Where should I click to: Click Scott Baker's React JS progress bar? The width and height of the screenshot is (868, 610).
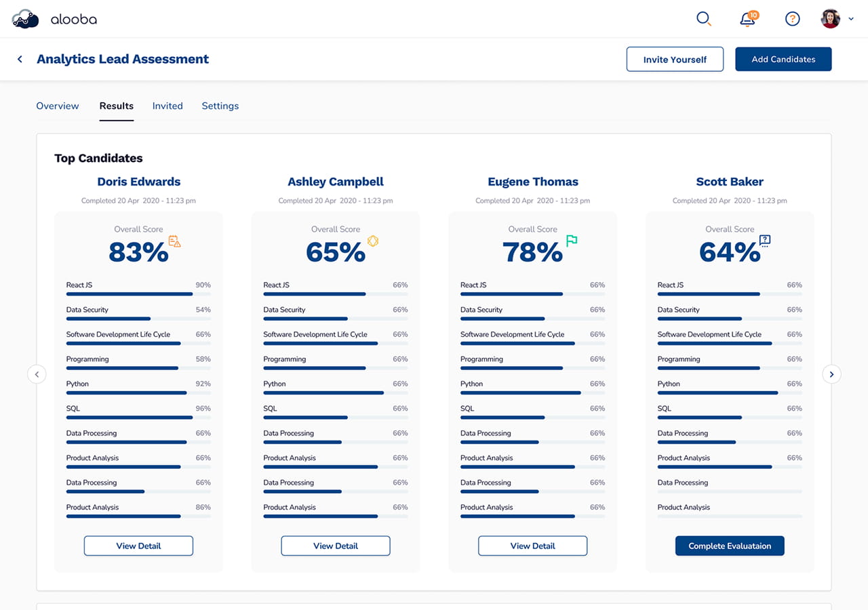coord(730,294)
